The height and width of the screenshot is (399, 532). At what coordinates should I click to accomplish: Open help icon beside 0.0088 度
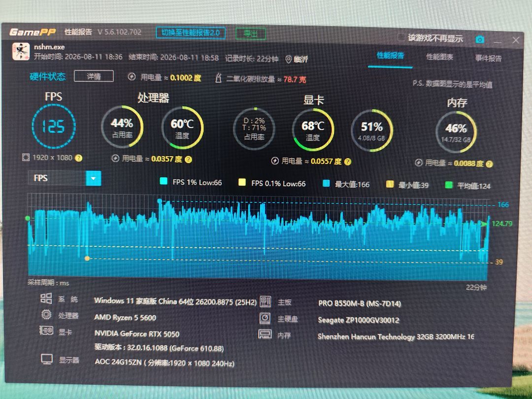[489, 164]
